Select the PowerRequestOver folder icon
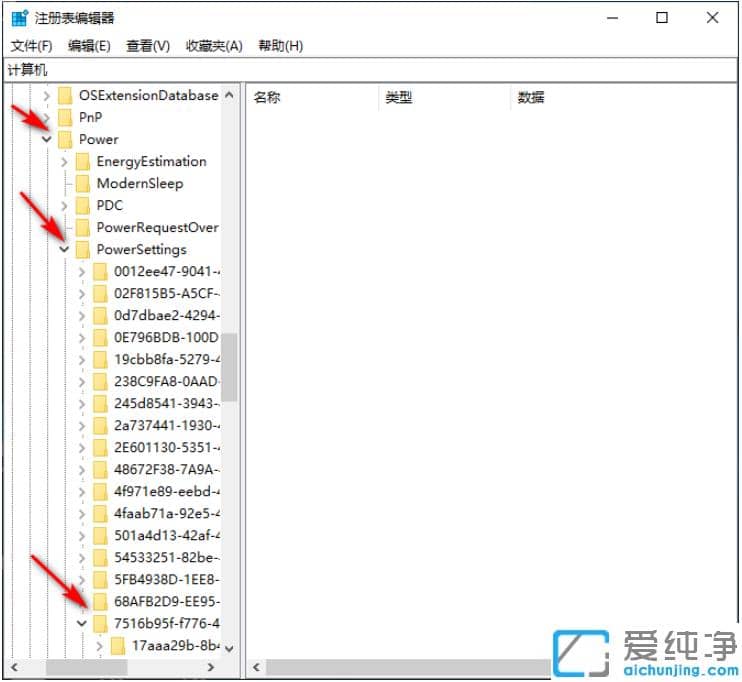742x682 pixels. 82,227
